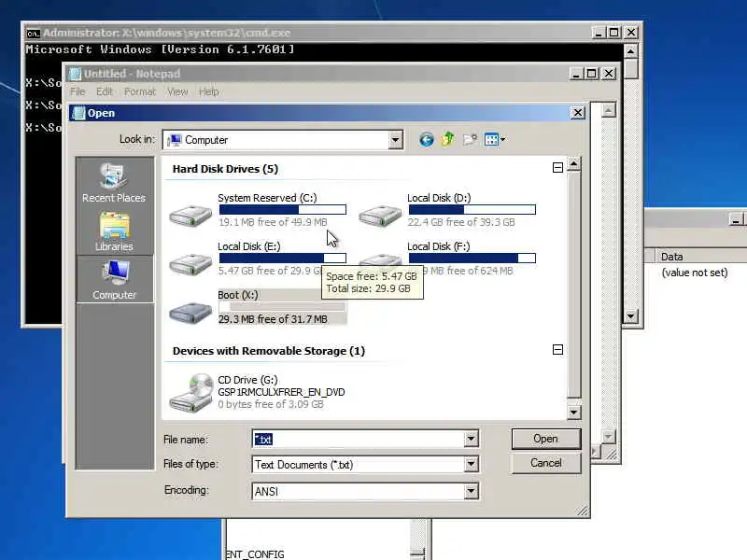The height and width of the screenshot is (560, 747).
Task: Select Local Disk (E:) drive icon
Action: point(190,264)
